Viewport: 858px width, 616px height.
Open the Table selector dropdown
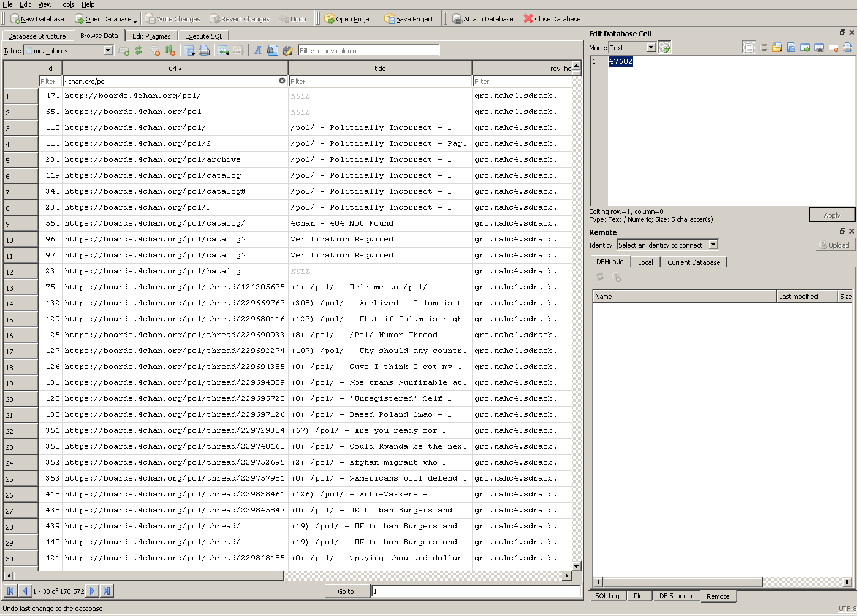(x=108, y=50)
